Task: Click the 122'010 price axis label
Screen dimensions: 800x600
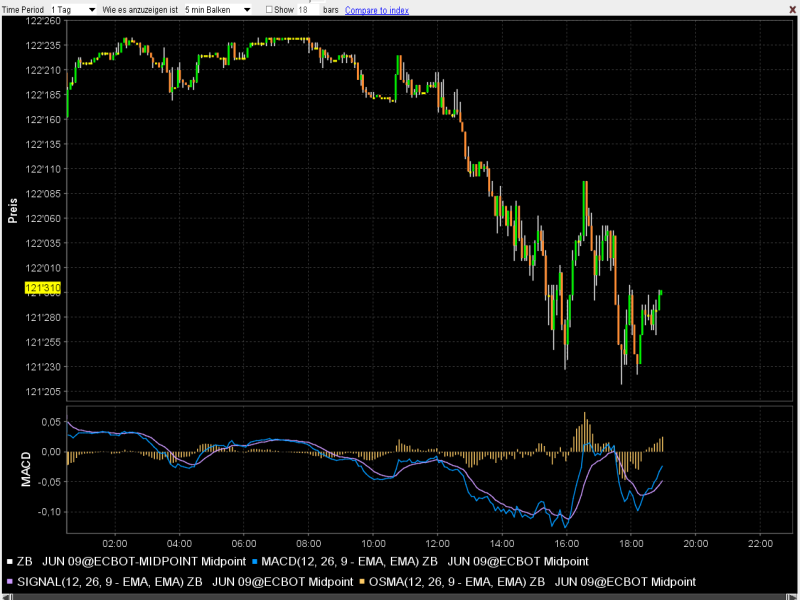Action: coord(43,268)
